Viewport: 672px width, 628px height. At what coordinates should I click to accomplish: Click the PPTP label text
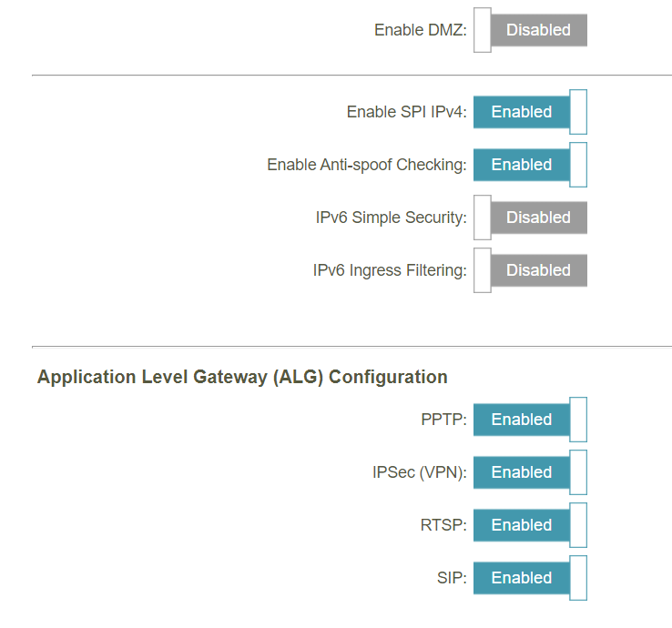[x=444, y=420]
